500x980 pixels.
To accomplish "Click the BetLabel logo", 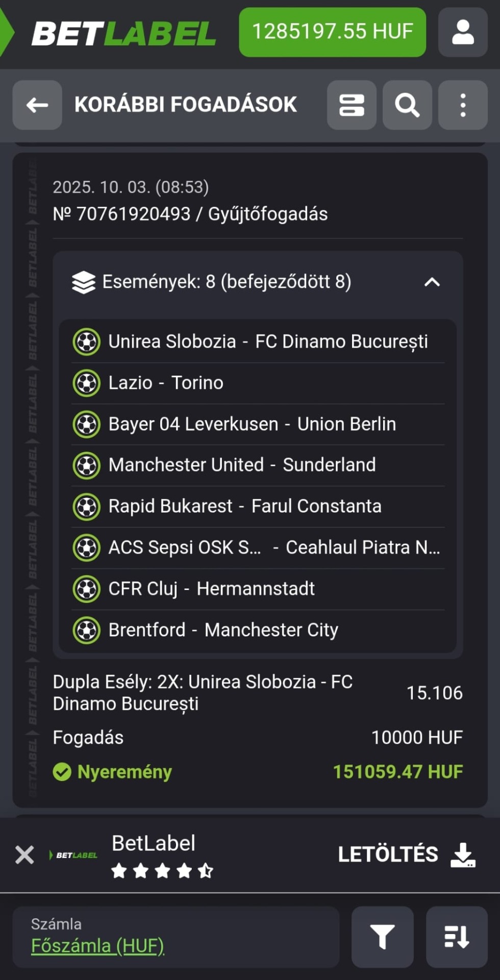I will coord(123,34).
